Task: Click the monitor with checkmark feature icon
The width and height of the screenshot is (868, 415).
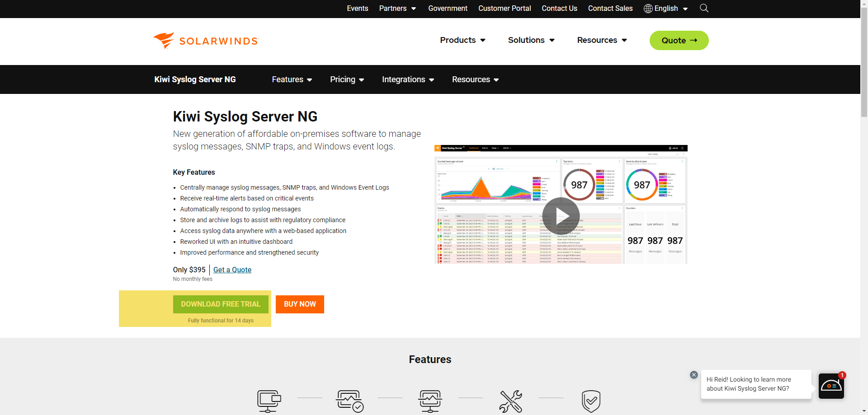Action: (349, 401)
